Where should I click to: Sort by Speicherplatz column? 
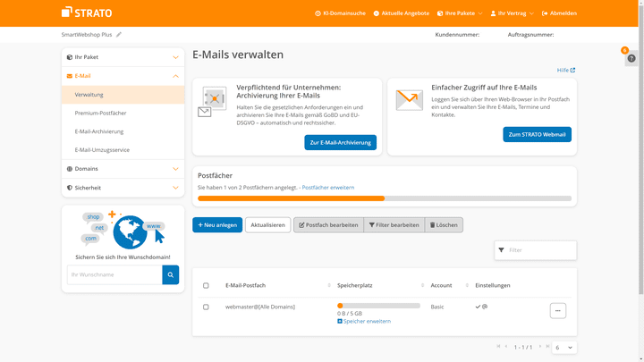(x=422, y=285)
